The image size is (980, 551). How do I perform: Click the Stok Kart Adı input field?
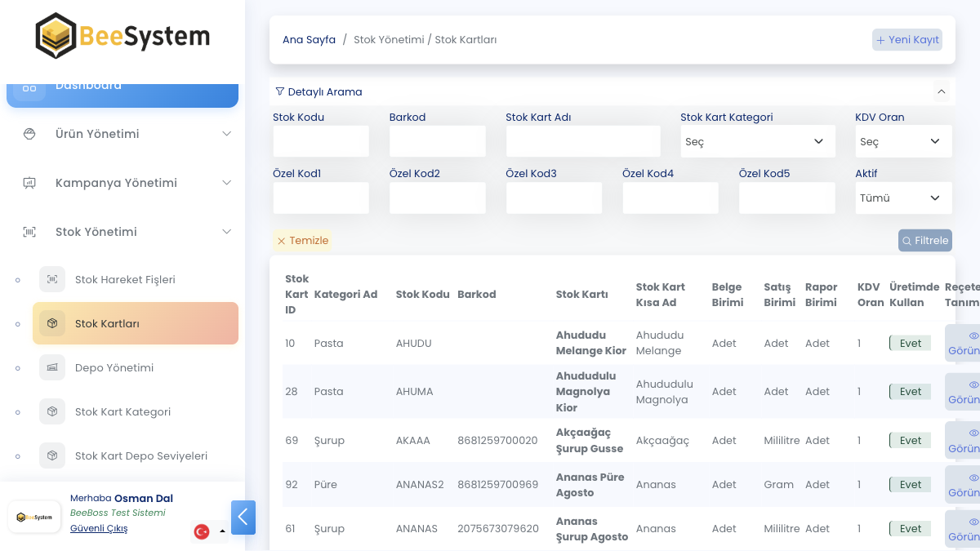coord(582,141)
